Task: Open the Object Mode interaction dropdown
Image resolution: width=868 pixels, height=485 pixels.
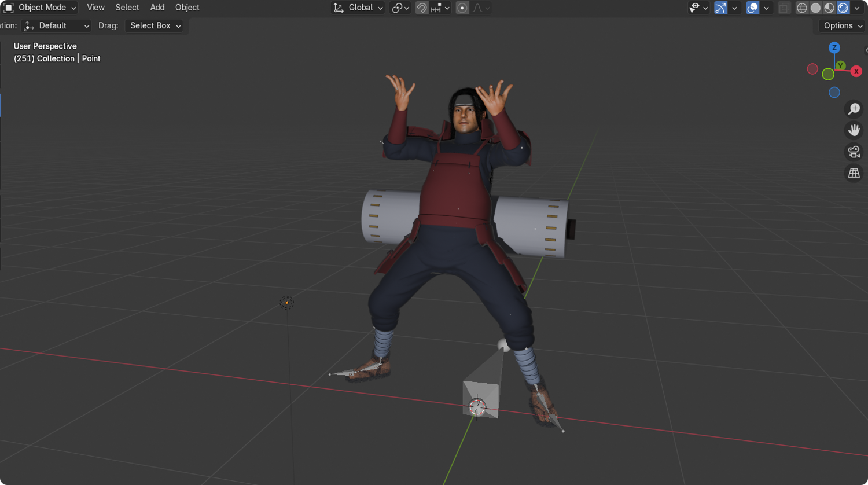Action: pyautogui.click(x=41, y=8)
